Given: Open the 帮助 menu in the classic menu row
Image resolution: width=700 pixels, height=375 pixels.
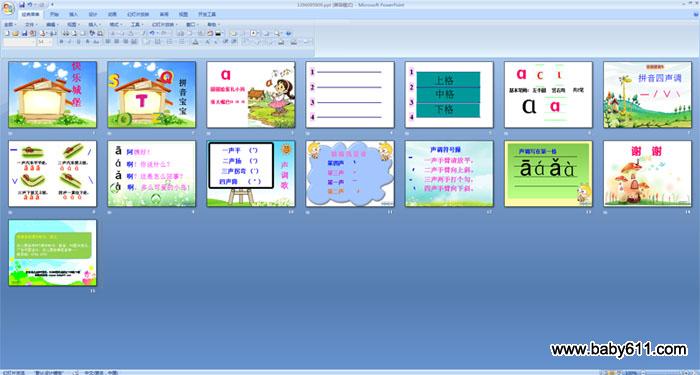Looking at the screenshot, I should tap(213, 25).
